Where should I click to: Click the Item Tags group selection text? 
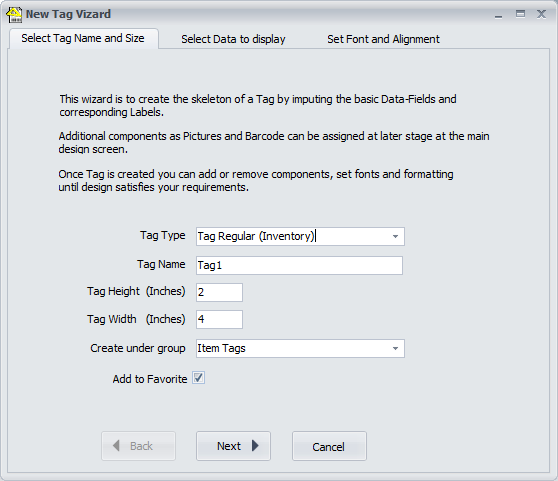[x=221, y=348]
